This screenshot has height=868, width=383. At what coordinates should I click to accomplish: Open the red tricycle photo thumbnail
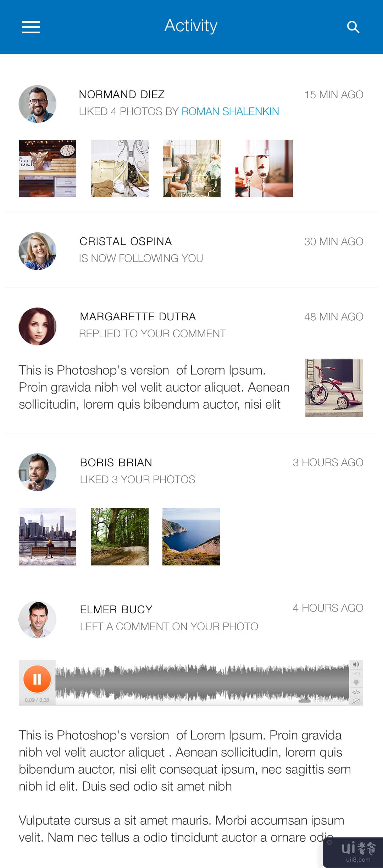pyautogui.click(x=334, y=388)
